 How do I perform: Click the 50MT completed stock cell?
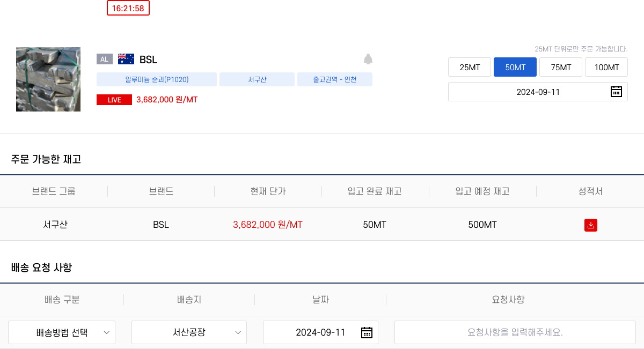pyautogui.click(x=375, y=225)
